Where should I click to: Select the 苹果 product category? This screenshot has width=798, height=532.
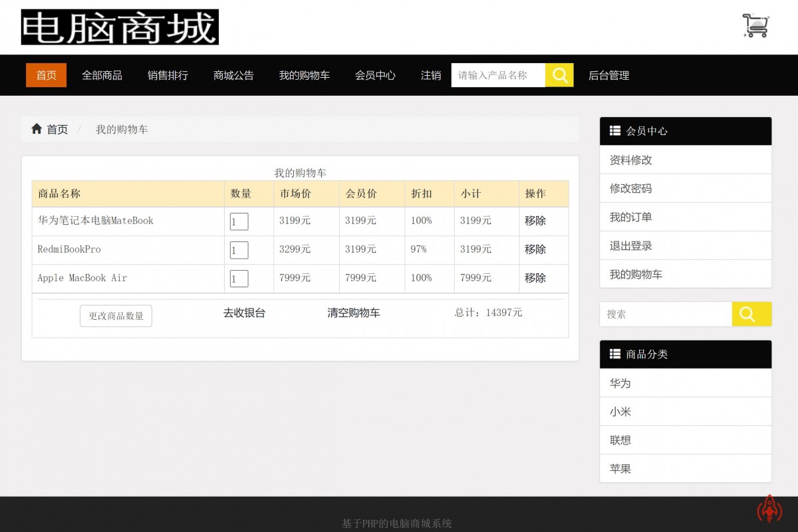(620, 468)
